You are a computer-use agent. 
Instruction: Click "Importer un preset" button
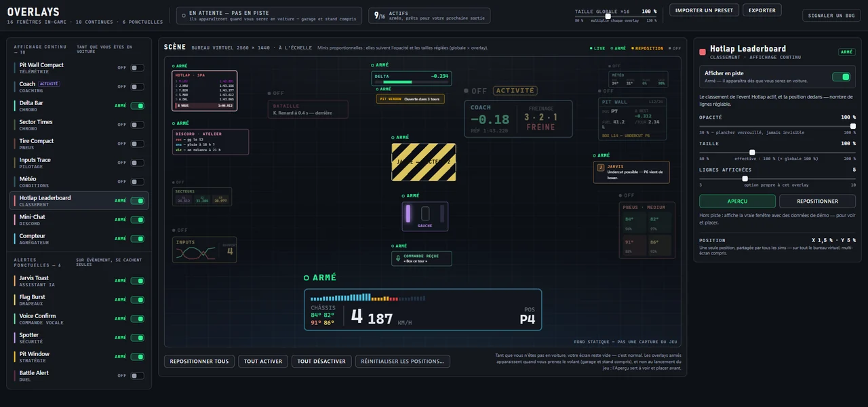(x=704, y=10)
